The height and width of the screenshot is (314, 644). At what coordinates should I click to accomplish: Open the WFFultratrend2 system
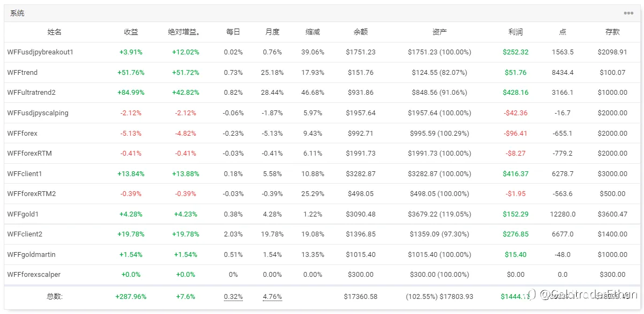pyautogui.click(x=31, y=93)
